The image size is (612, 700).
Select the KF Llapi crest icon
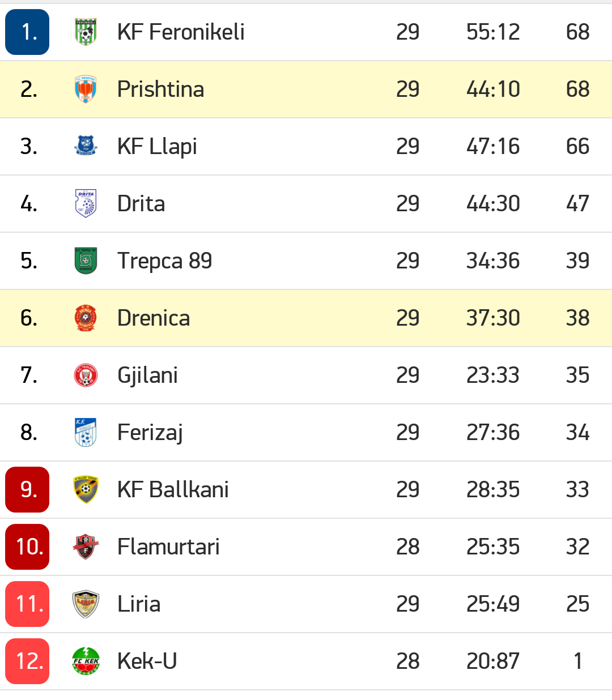pos(86,146)
